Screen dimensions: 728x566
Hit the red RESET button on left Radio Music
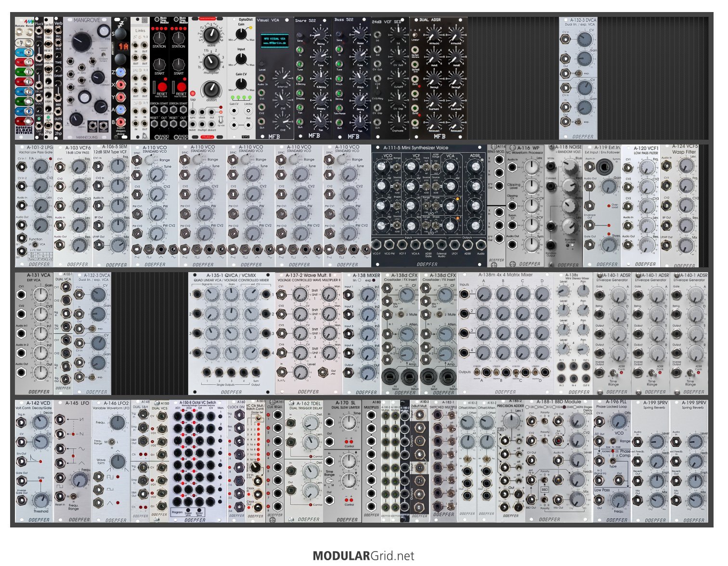(162, 88)
